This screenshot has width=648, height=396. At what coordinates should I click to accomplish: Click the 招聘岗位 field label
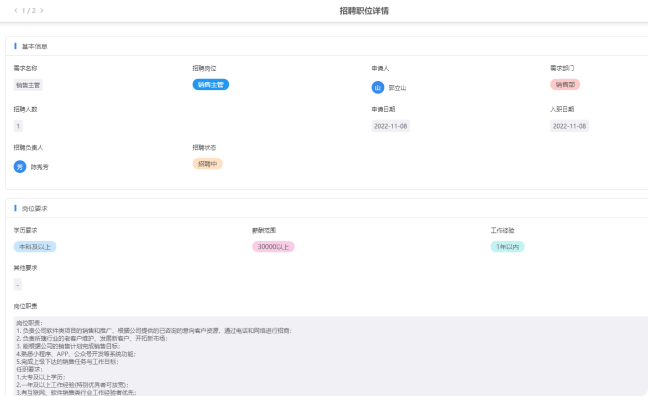[204, 68]
